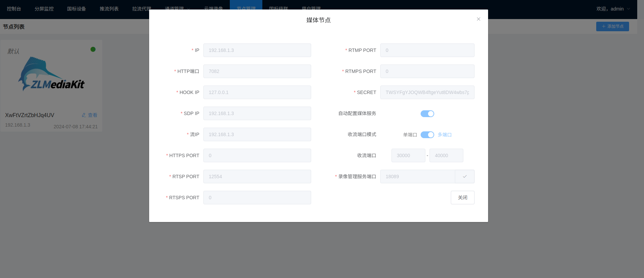Click the IP input field
The height and width of the screenshot is (278, 644).
(x=257, y=50)
